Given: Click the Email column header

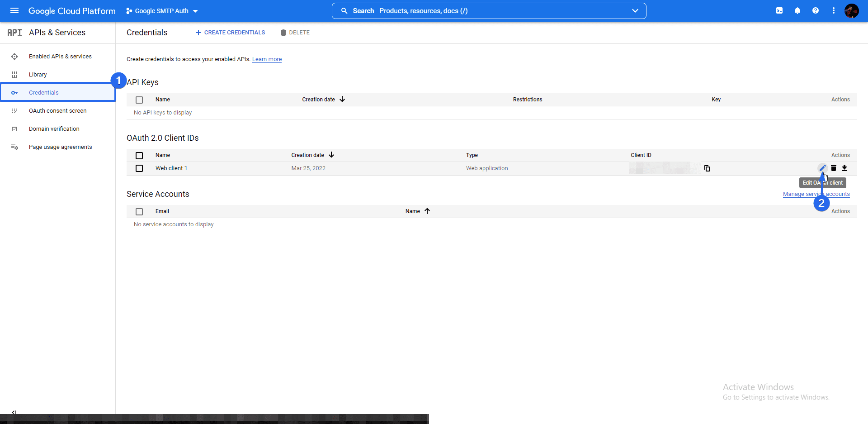Looking at the screenshot, I should point(162,211).
